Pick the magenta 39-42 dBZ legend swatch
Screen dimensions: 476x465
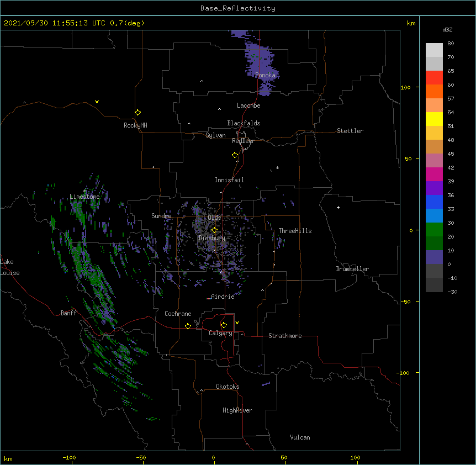pyautogui.click(x=434, y=174)
